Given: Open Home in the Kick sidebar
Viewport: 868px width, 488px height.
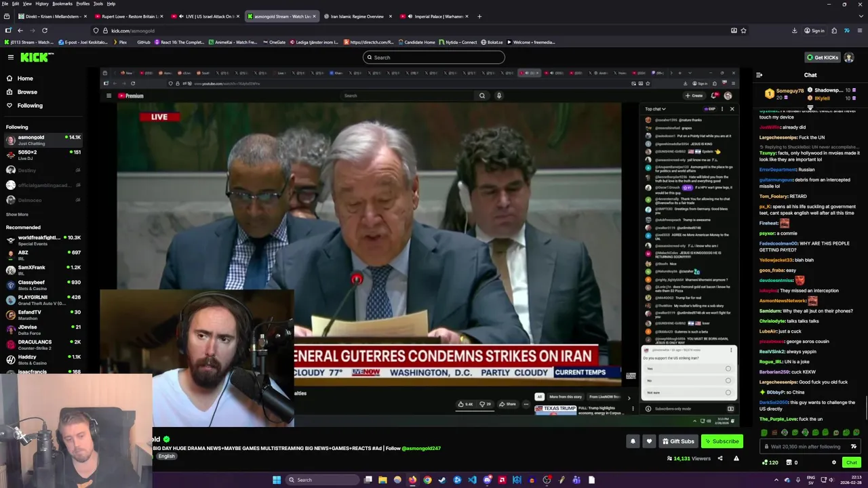Looking at the screenshot, I should tap(25, 79).
